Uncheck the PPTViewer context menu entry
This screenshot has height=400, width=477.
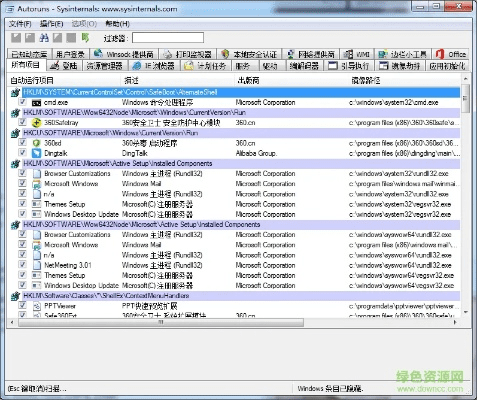[22, 305]
